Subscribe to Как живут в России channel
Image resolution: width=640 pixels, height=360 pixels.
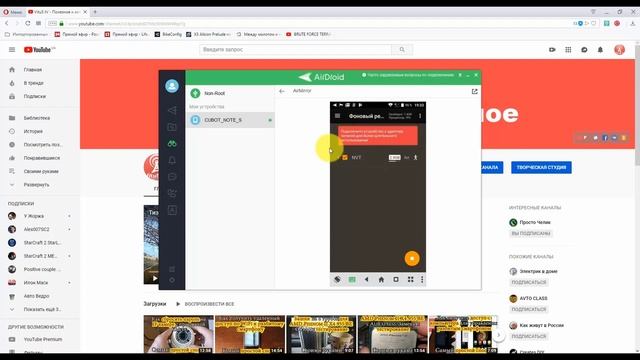[x=529, y=336]
